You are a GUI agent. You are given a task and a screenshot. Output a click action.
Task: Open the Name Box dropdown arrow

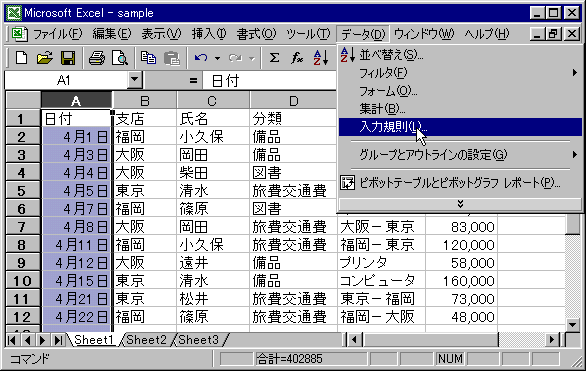[135, 80]
